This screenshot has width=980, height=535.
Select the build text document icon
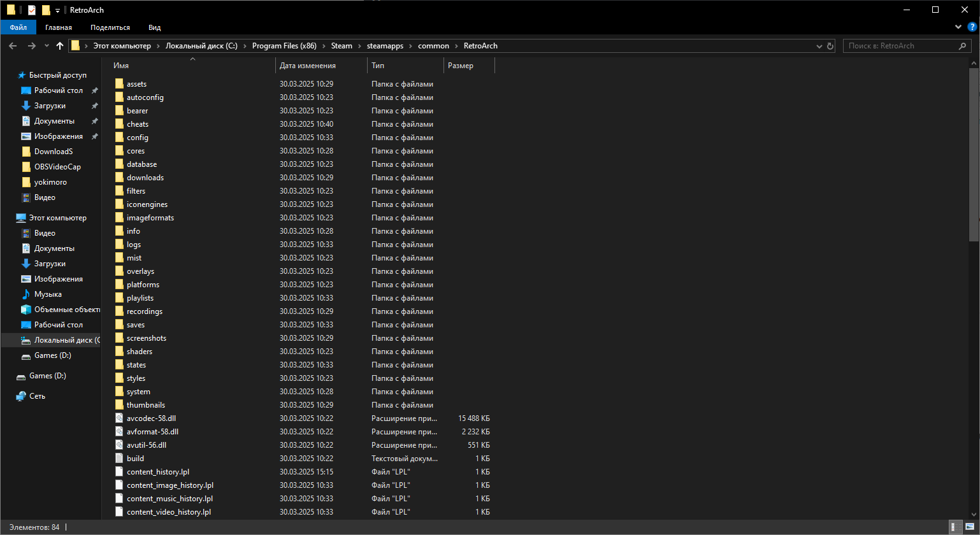119,459
